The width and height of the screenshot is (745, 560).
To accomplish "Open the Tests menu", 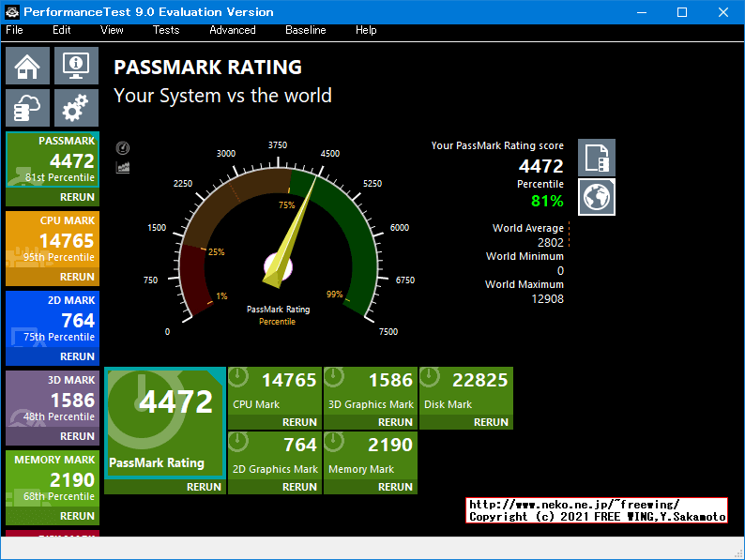I will pos(166,30).
